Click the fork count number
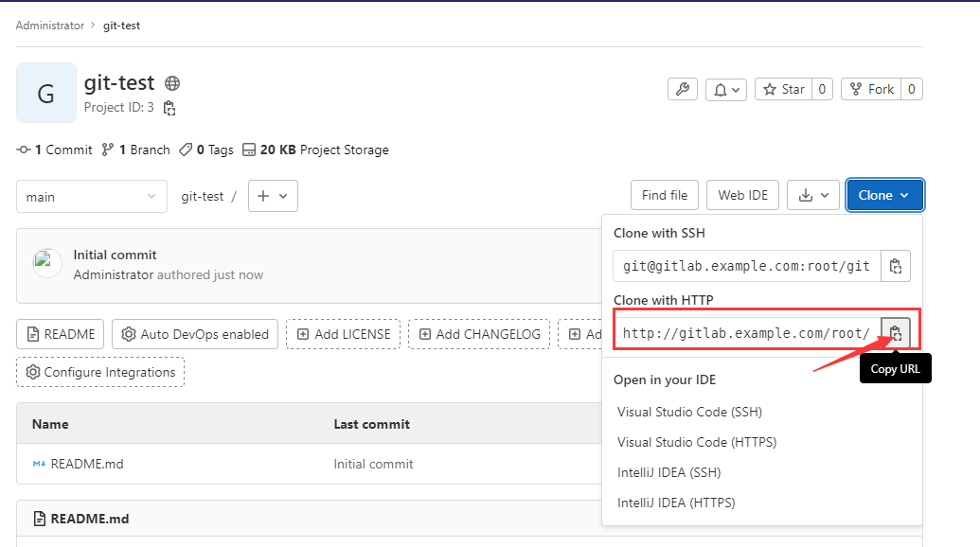The image size is (980, 547). (912, 89)
